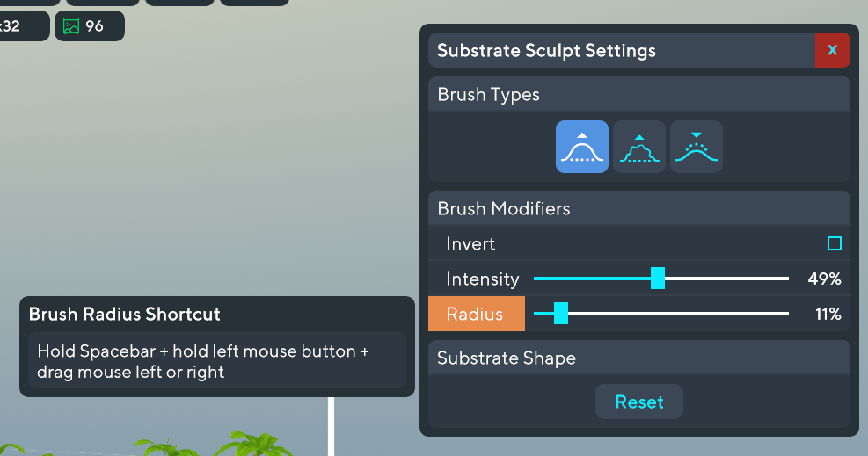Select the smooth raise brush type
The image size is (868, 456).
[582, 147]
